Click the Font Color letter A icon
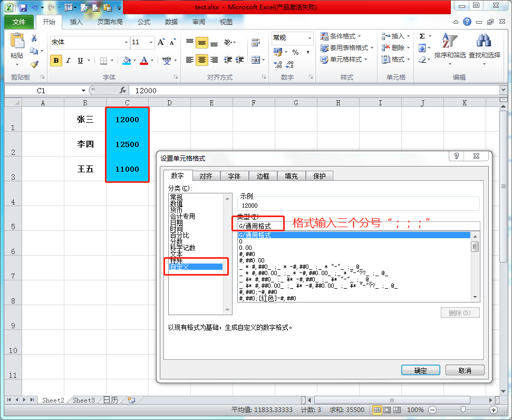The width and height of the screenshot is (512, 420). [144, 61]
